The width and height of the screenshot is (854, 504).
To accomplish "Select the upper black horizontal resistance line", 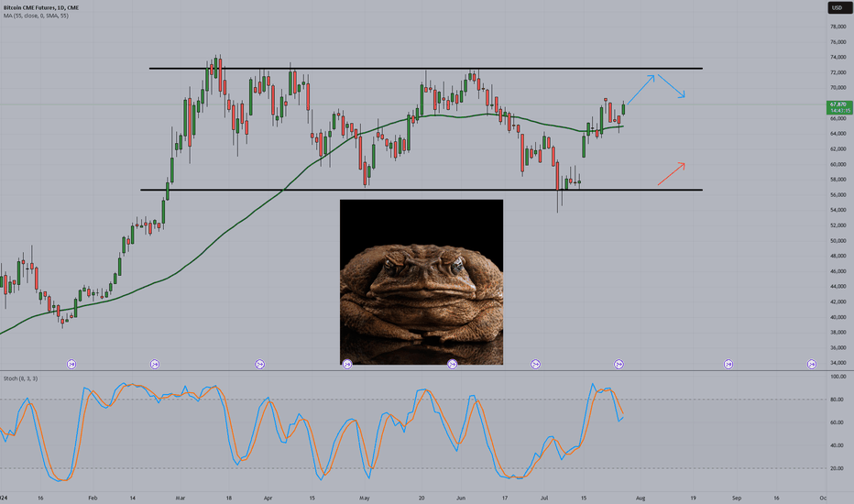I will pyautogui.click(x=426, y=68).
